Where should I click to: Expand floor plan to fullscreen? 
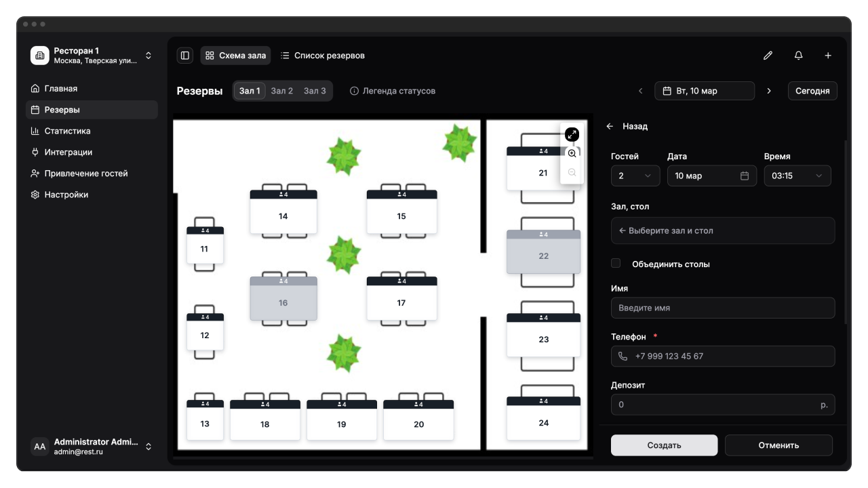coord(572,134)
